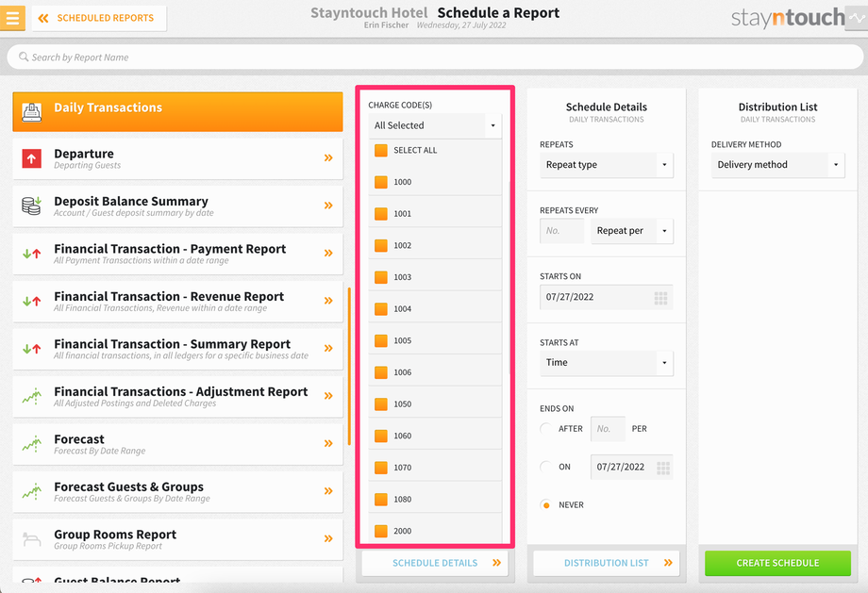Click the Create Schedule button
This screenshot has width=868, height=593.
pos(777,563)
